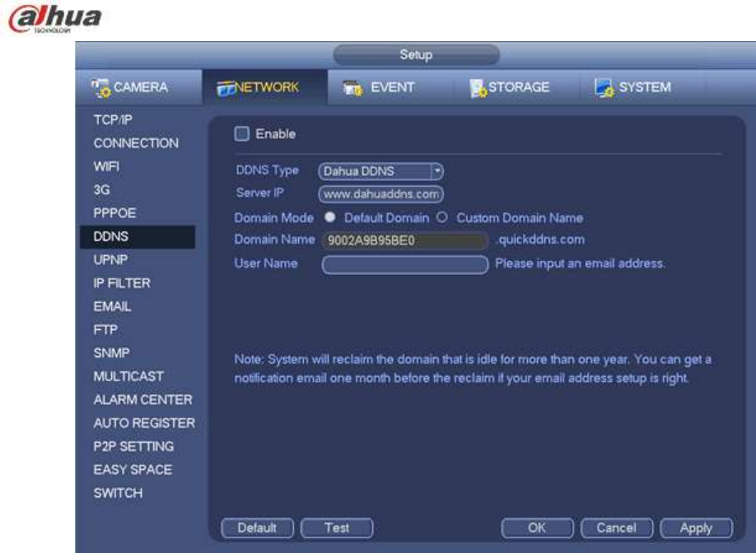Open TCP/IP settings in sidebar
This screenshot has height=553, width=756.
click(x=113, y=120)
